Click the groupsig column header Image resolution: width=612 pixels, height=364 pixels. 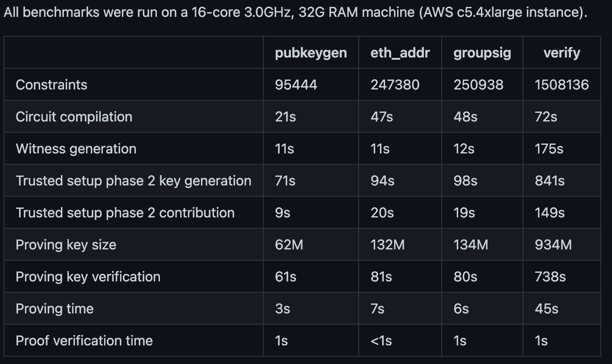pyautogui.click(x=482, y=53)
